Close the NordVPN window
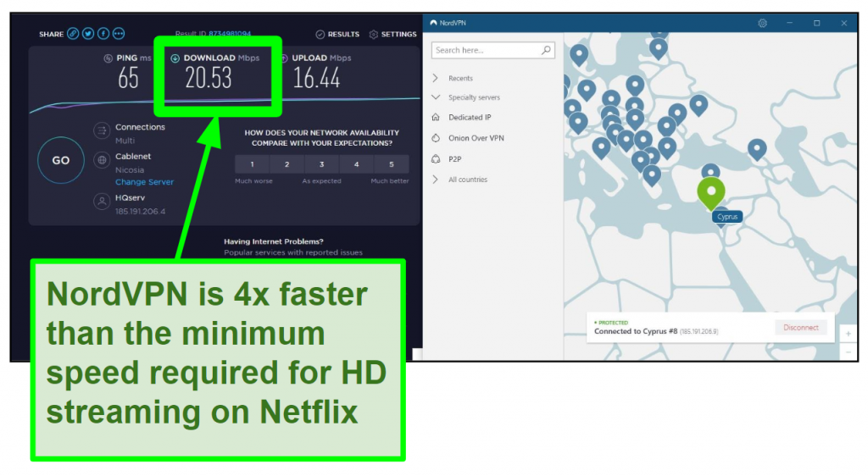The width and height of the screenshot is (868, 476). [843, 23]
